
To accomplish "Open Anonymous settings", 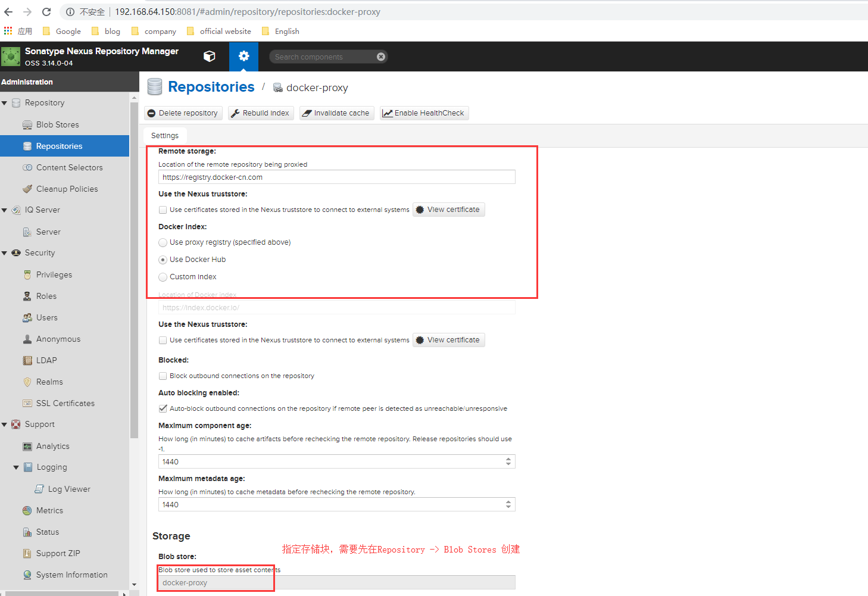I will click(x=58, y=339).
